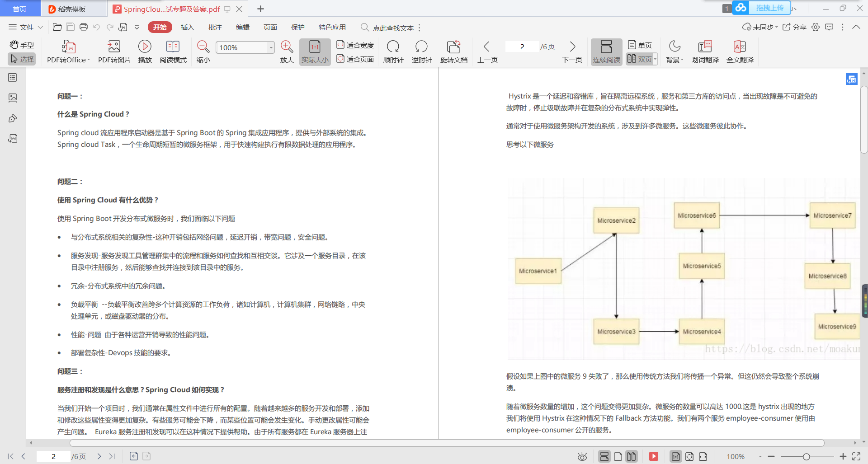Increase zoom with status bar plus
Viewport: 868px width, 464px height.
point(843,456)
